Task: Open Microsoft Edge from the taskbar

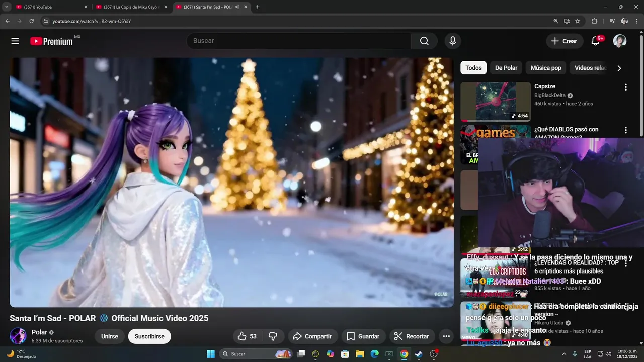Action: click(x=374, y=354)
